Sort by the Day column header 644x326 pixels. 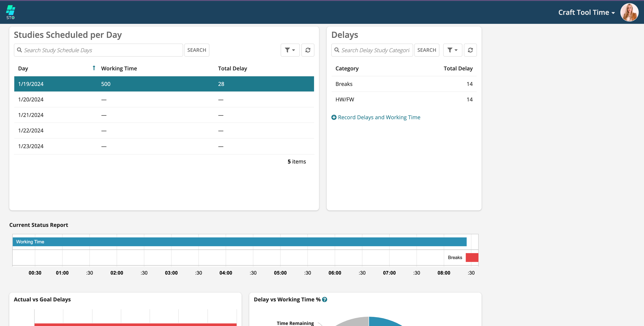click(23, 68)
